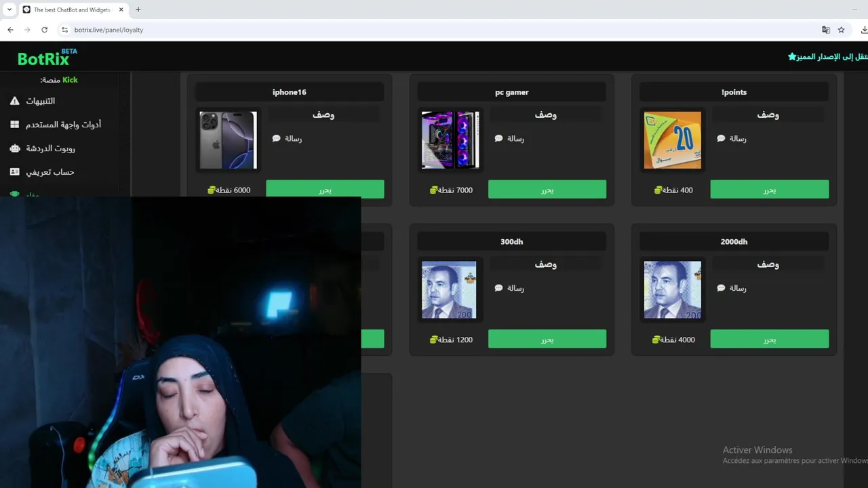Click the premium star icon in header
This screenshot has width=868, height=488.
coord(792,57)
